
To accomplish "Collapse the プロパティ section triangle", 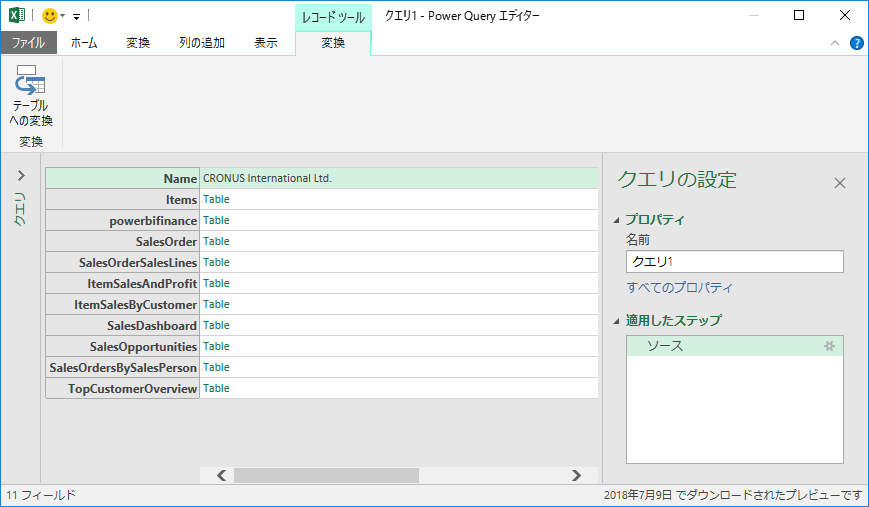I will [616, 220].
